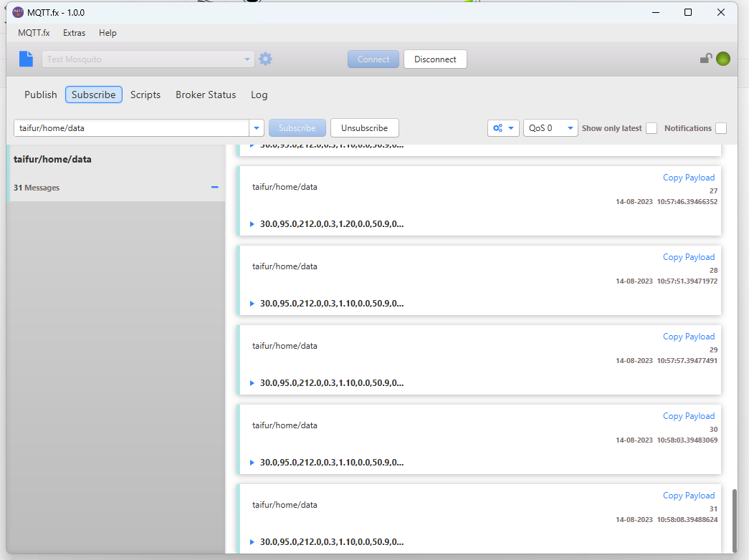This screenshot has height=560, width=749.
Task: Click the security lock icon
Action: point(706,59)
